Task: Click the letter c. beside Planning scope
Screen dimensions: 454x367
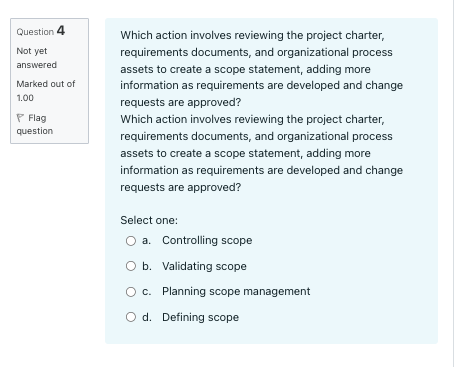Action: coord(146,292)
